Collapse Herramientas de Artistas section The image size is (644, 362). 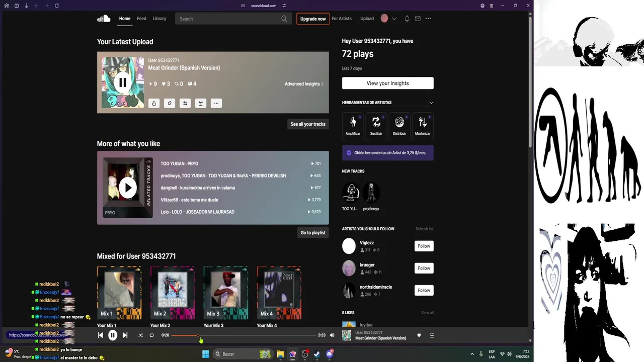(431, 103)
